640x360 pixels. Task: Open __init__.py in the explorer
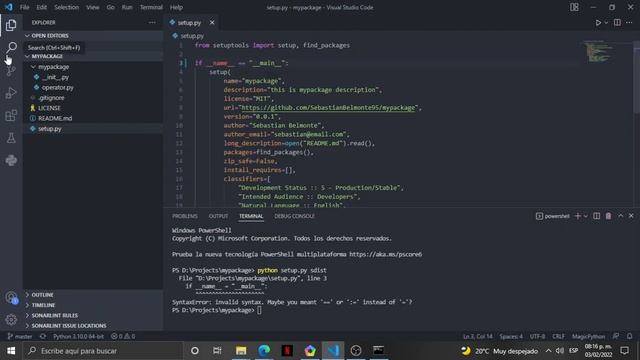[x=93, y=77]
